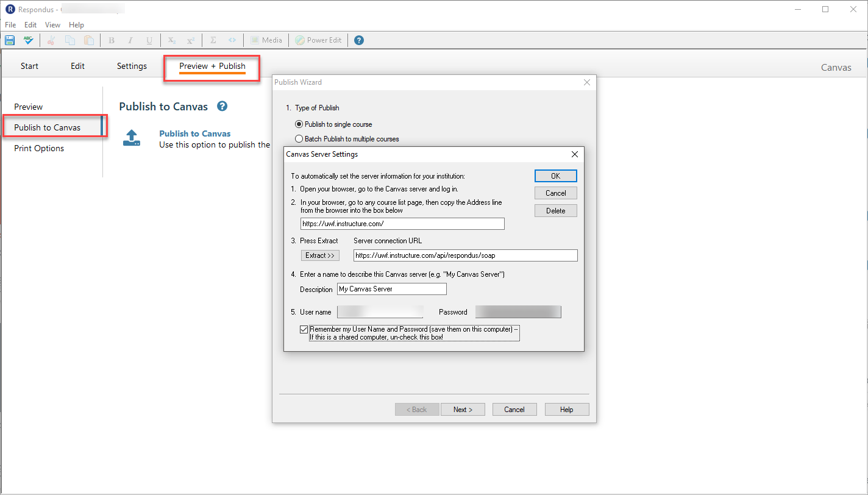Open the View menu
868x495 pixels.
[x=52, y=25]
